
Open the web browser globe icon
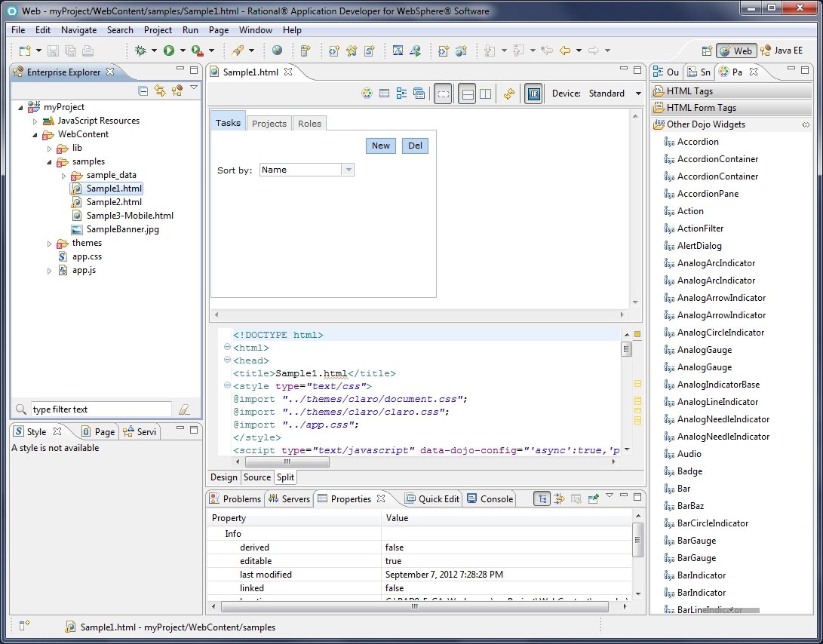tap(277, 51)
